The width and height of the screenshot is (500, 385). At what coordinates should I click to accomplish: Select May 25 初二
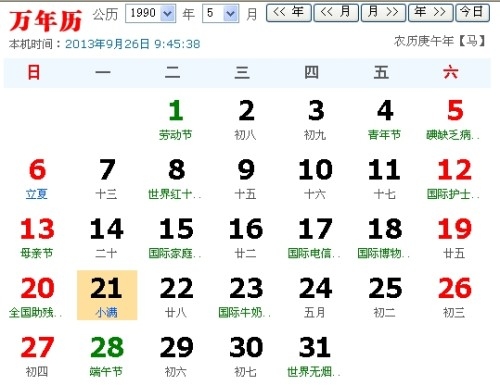385,297
